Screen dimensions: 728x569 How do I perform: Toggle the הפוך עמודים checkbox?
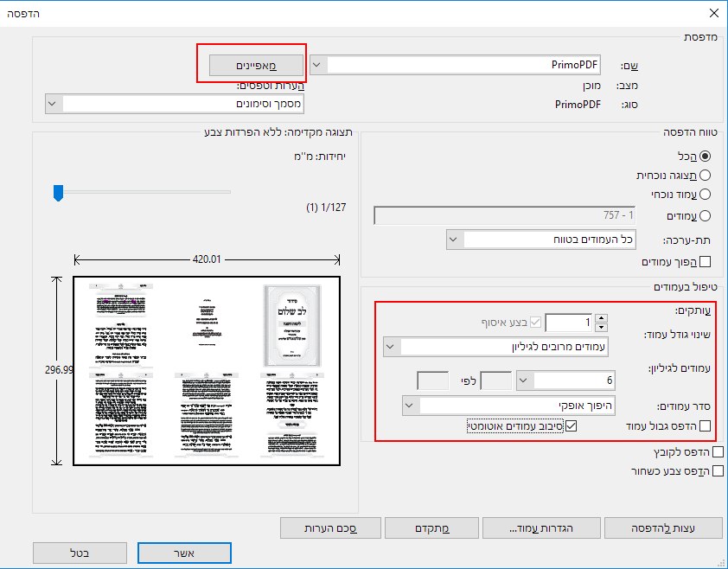(705, 262)
